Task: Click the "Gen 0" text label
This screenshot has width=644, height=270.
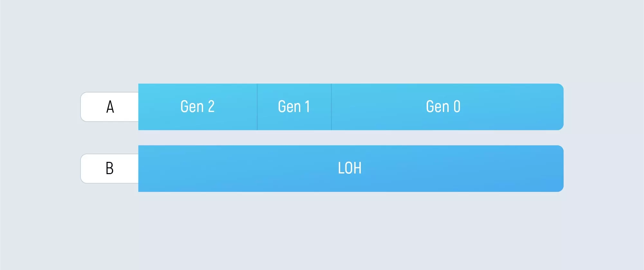Action: [443, 107]
